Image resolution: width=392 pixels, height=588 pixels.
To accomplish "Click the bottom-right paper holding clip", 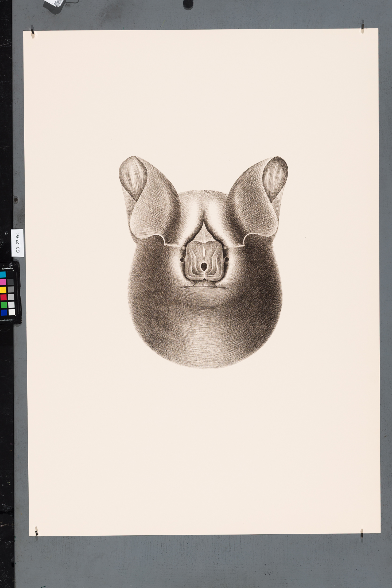I will [x=362, y=533].
